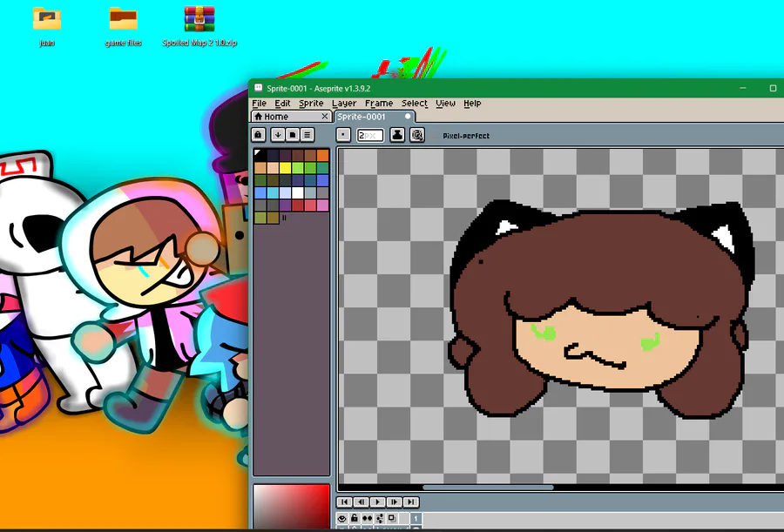Open the Select menu
This screenshot has height=532, width=784.
415,103
